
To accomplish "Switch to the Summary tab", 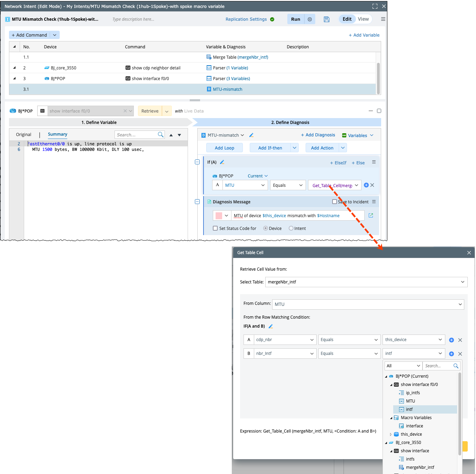I will coord(58,134).
